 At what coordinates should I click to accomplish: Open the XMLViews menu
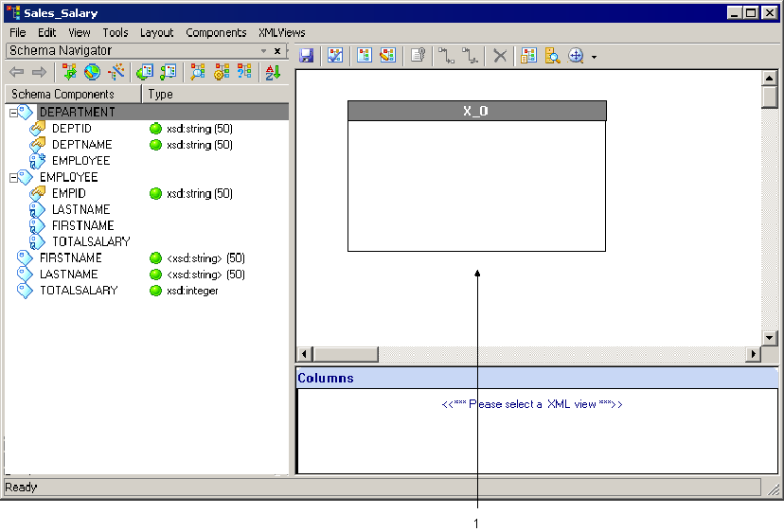[x=281, y=32]
